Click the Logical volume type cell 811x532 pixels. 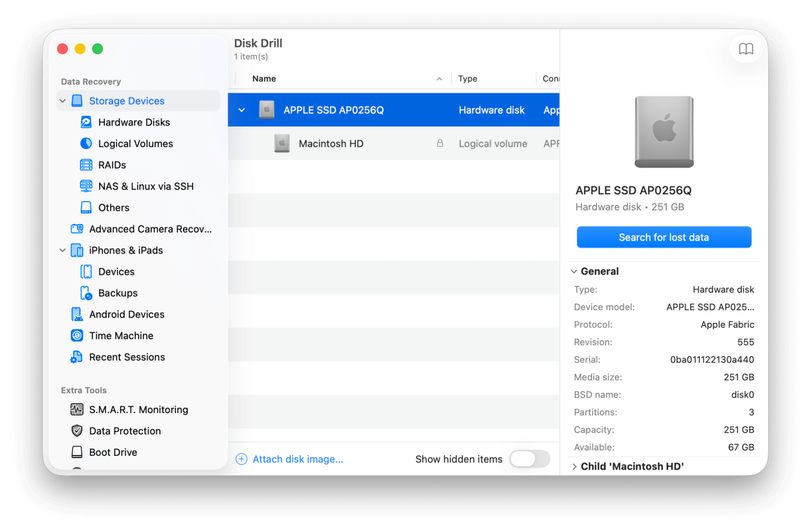(493, 144)
